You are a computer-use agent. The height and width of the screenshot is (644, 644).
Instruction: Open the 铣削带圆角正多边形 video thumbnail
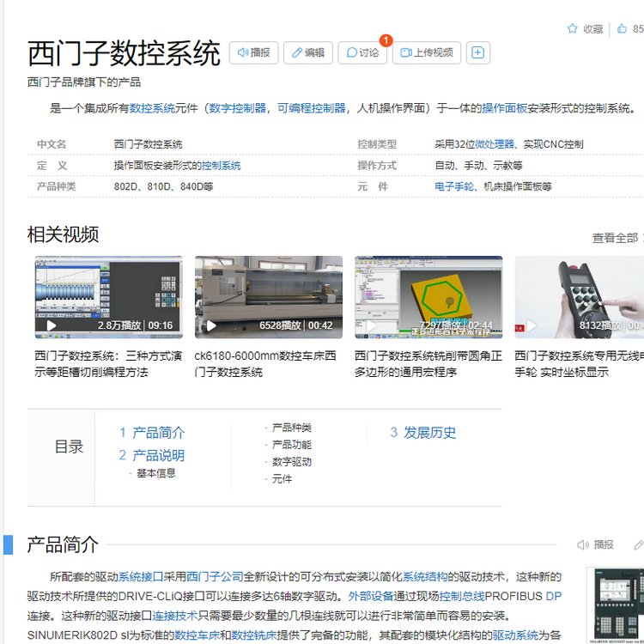pyautogui.click(x=428, y=295)
